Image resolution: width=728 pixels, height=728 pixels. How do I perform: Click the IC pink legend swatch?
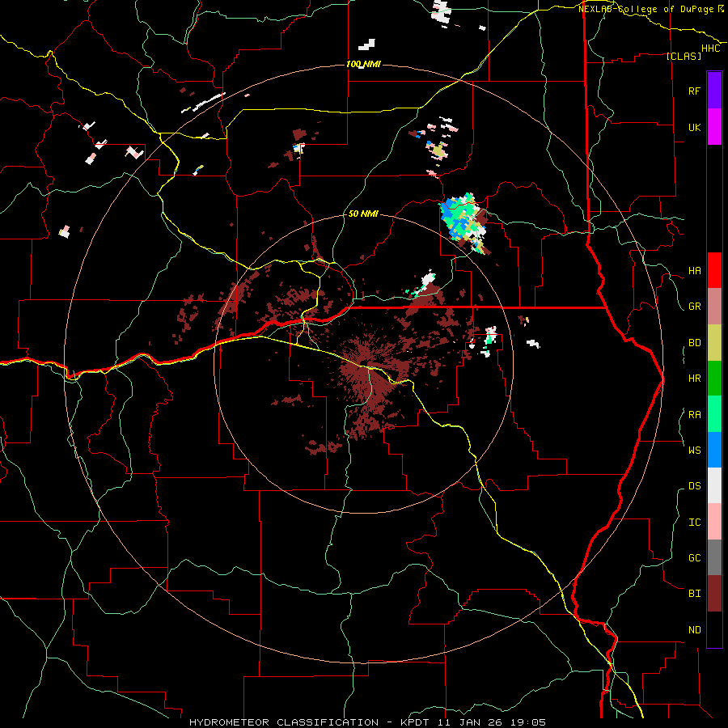pyautogui.click(x=714, y=522)
